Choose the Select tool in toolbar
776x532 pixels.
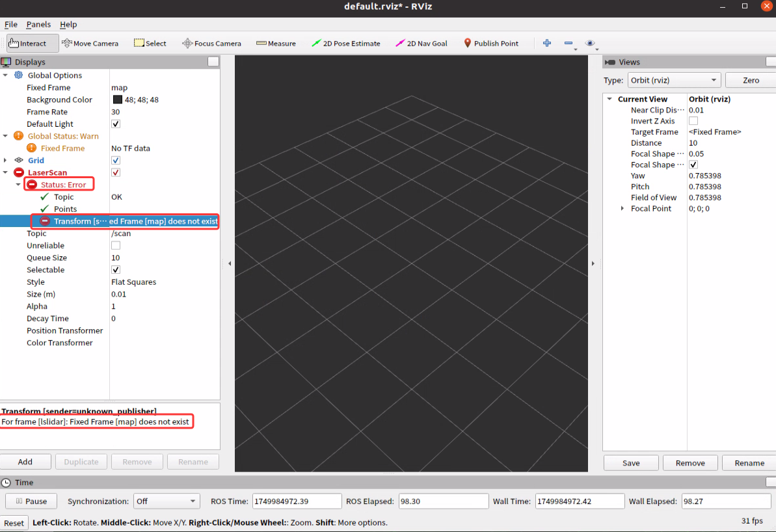[x=150, y=43]
